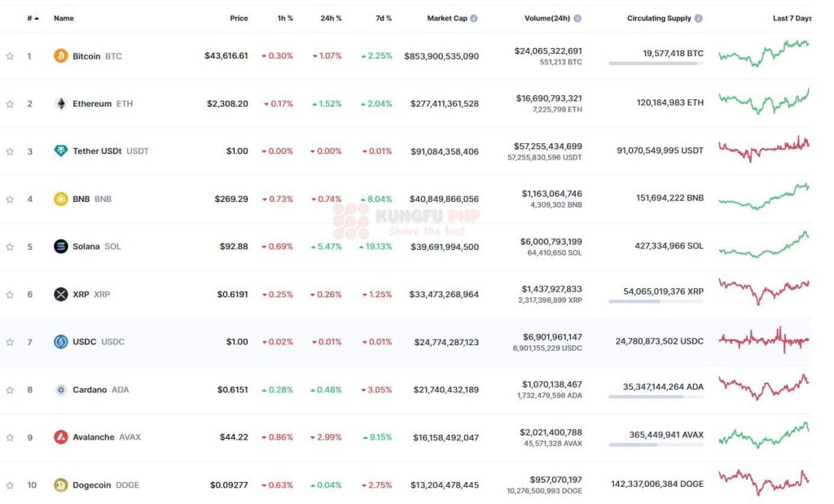Image resolution: width=834 pixels, height=504 pixels.
Task: Click the Avalanche logo icon
Action: click(x=60, y=437)
